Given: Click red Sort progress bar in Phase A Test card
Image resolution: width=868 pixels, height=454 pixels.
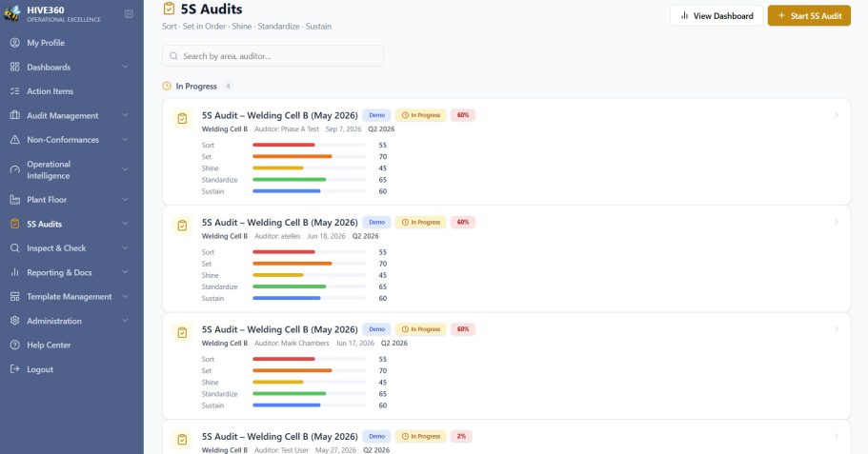Looking at the screenshot, I should pyautogui.click(x=284, y=145).
